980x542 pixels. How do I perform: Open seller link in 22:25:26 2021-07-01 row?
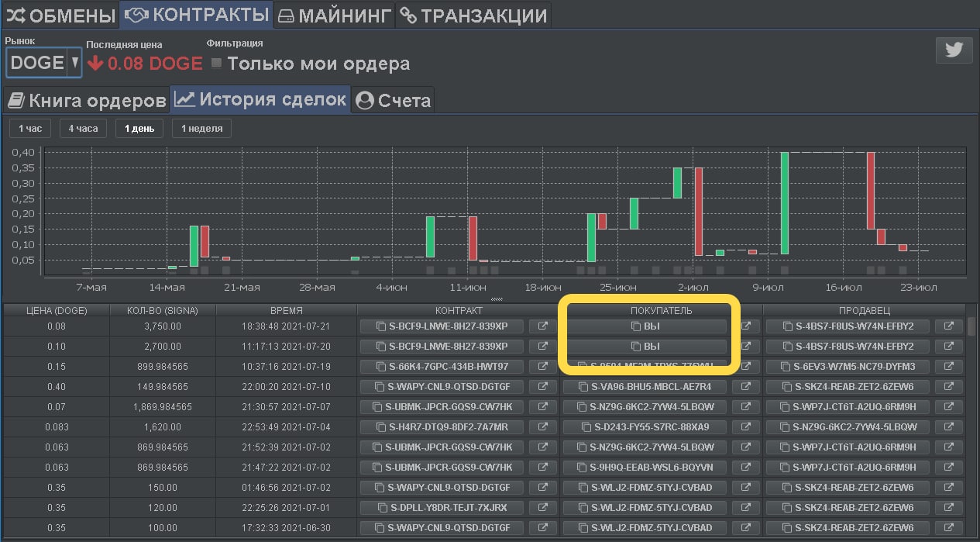(948, 508)
